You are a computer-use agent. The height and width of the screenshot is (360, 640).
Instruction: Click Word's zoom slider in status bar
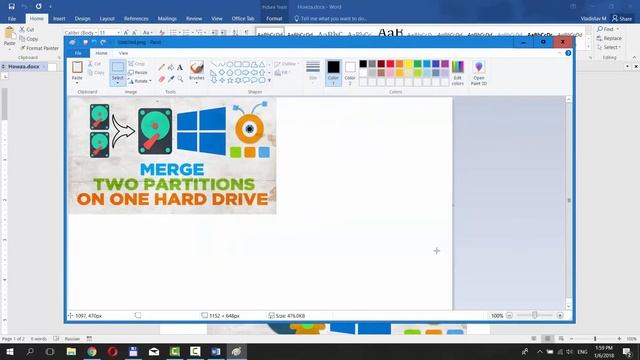[596, 338]
